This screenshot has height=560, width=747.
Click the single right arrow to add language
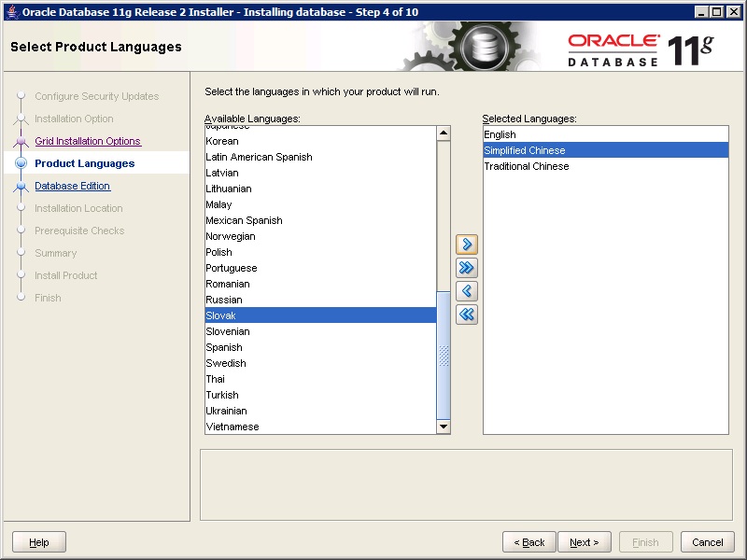click(x=466, y=245)
